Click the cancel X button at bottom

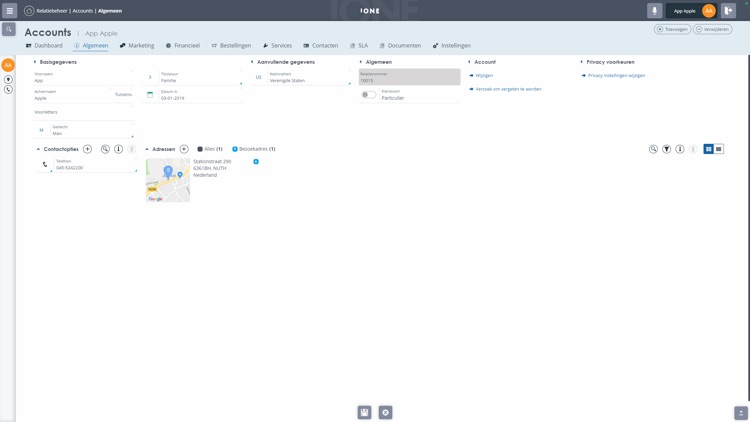pyautogui.click(x=386, y=412)
